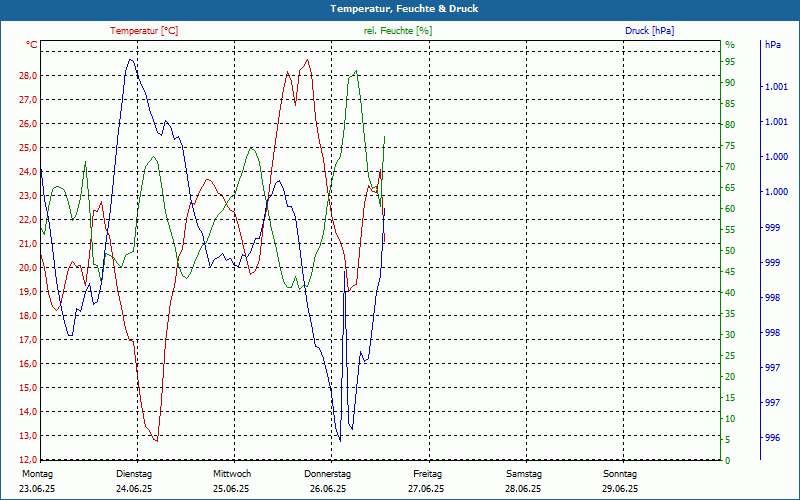Click the hPa unit label on pressure axis

[773, 45]
